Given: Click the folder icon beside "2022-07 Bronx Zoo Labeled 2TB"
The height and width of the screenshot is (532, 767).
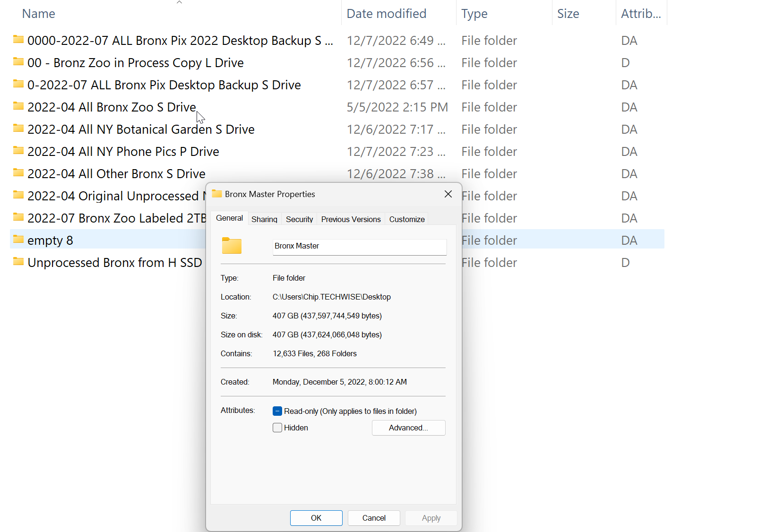Looking at the screenshot, I should [18, 217].
